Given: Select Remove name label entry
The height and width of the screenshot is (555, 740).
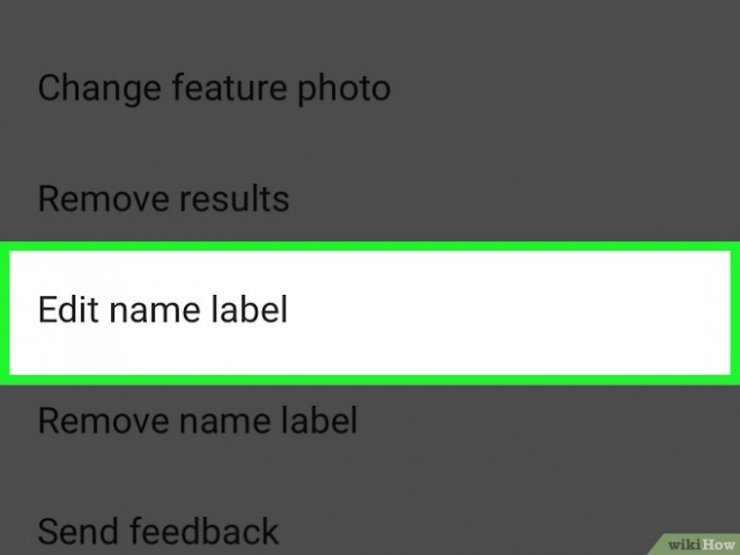Looking at the screenshot, I should point(370,420).
